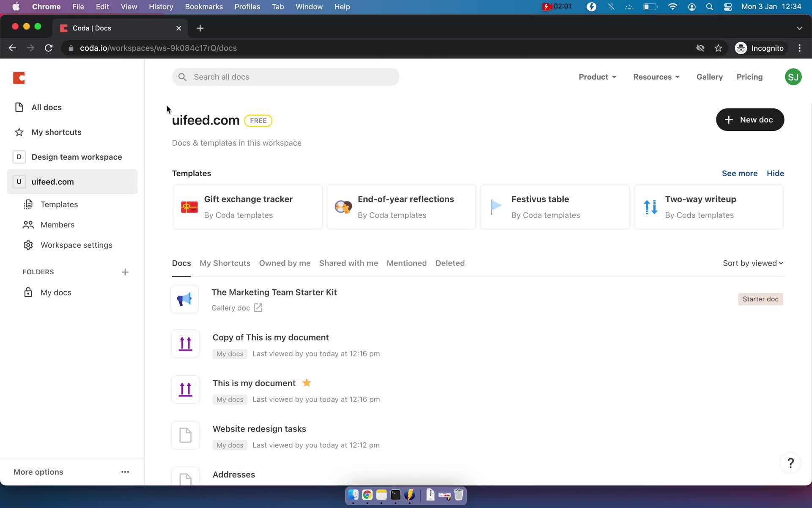Click the Design team workspace icon
The image size is (812, 508).
click(19, 156)
